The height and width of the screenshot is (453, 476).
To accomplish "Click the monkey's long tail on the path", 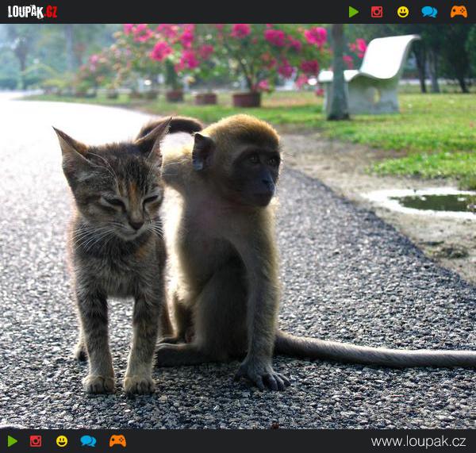I will point(381,353).
